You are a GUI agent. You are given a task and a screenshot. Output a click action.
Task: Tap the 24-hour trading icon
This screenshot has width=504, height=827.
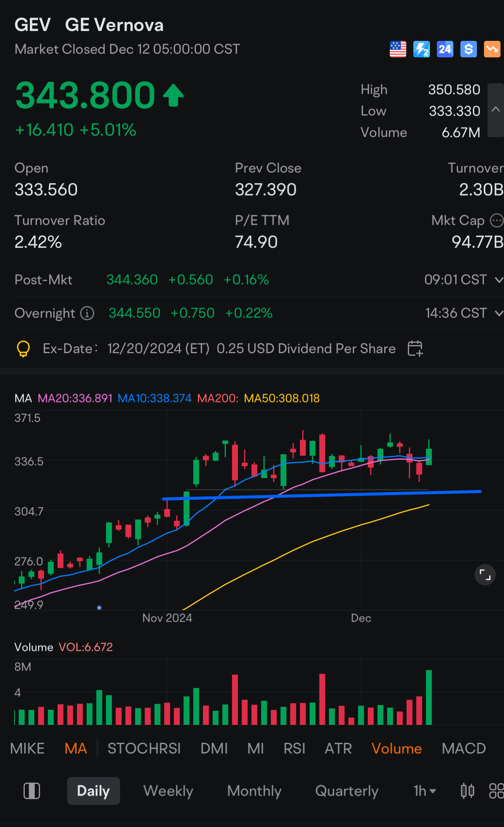pyautogui.click(x=445, y=49)
